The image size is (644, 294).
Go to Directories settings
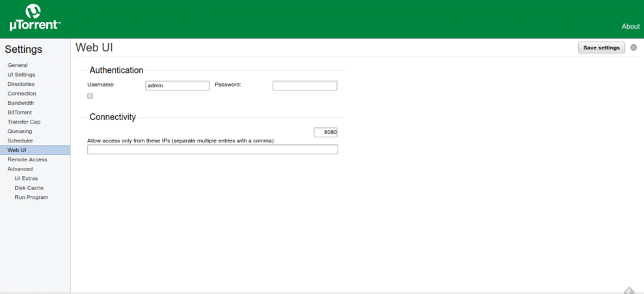(21, 84)
